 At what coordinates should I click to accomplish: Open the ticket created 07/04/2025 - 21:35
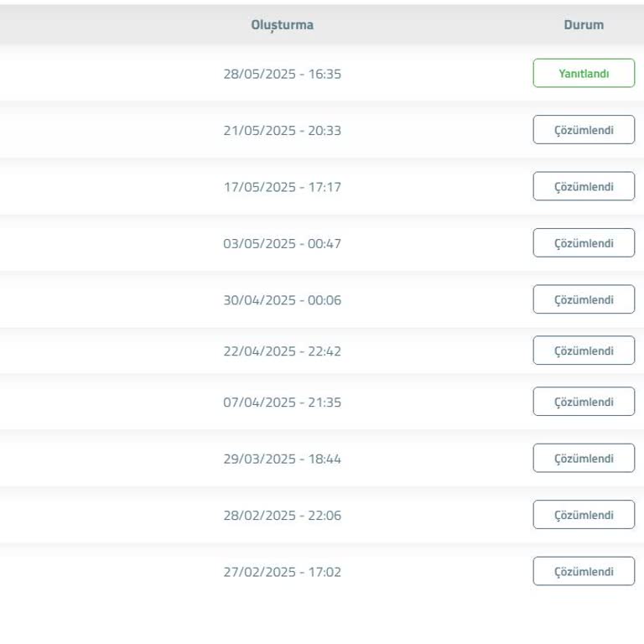click(282, 402)
